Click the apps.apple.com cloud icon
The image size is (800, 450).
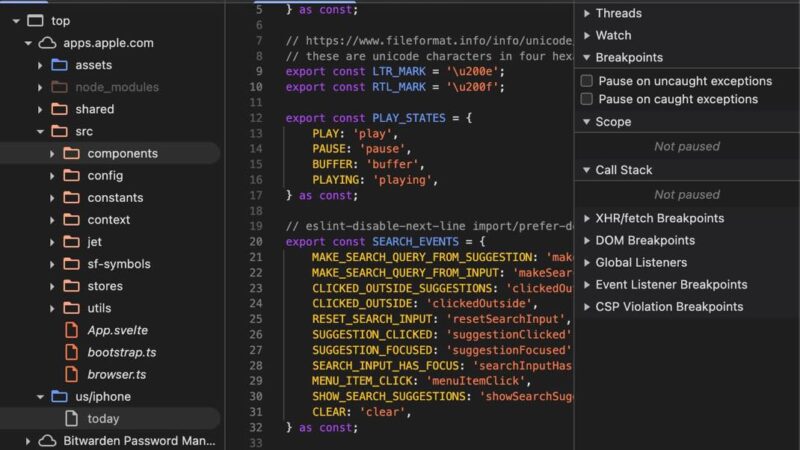(47, 43)
